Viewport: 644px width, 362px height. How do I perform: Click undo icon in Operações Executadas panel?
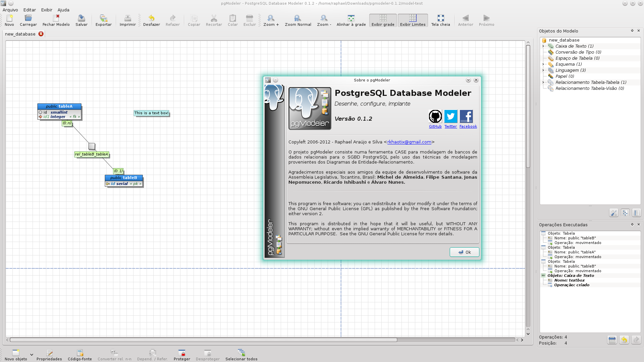(x=624, y=340)
